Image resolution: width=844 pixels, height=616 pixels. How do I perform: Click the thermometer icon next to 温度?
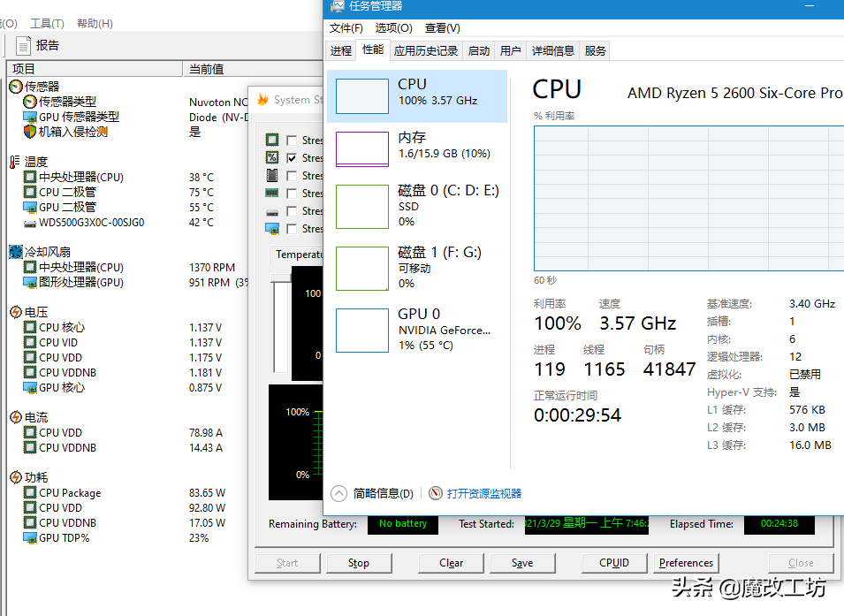(x=15, y=162)
